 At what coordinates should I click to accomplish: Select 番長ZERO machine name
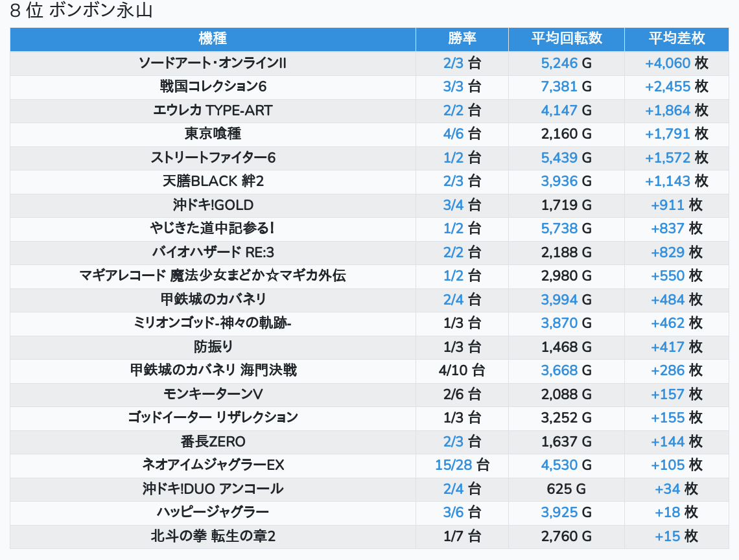pyautogui.click(x=213, y=441)
